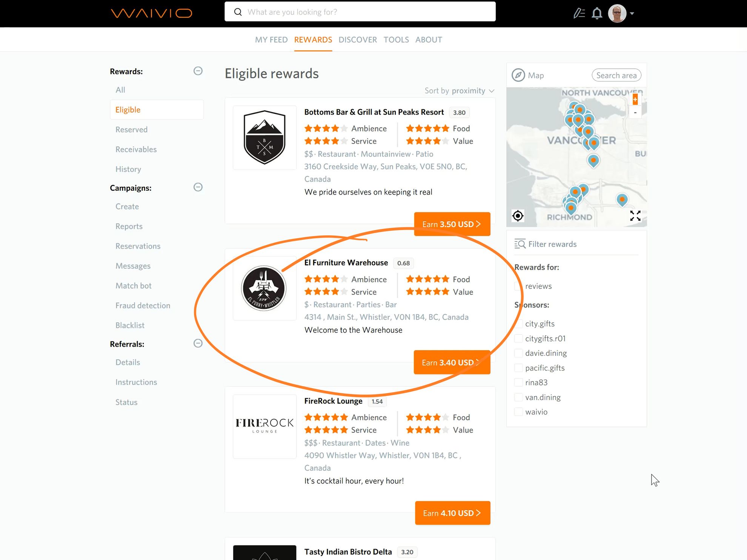The height and width of the screenshot is (560, 747).
Task: Click Bottoms Bar & Grill logo thumbnail
Action: point(264,137)
